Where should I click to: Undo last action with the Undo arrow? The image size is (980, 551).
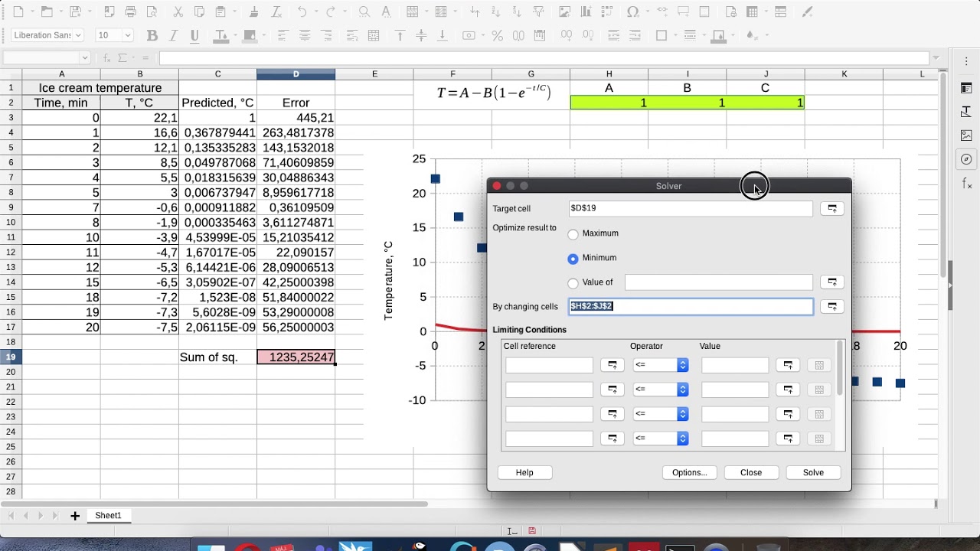click(302, 11)
